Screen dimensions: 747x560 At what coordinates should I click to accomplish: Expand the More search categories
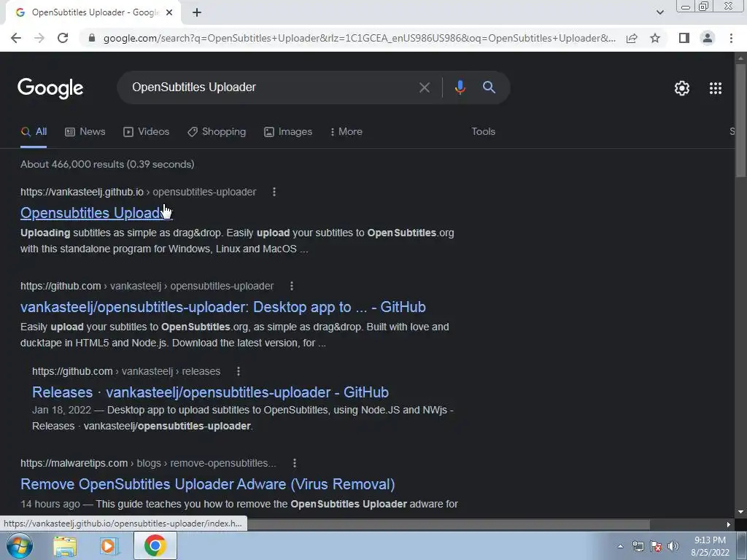tap(347, 132)
